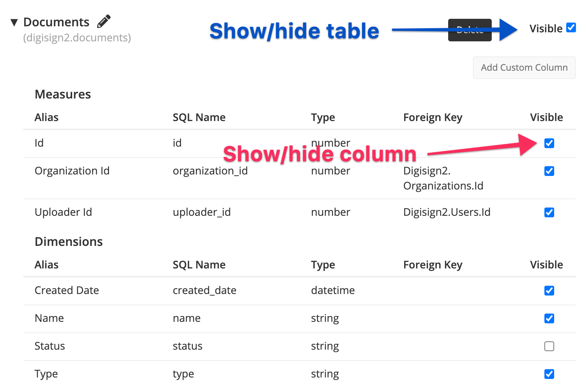
Task: Click the SQL Name header in Dimensions
Action: [x=199, y=265]
